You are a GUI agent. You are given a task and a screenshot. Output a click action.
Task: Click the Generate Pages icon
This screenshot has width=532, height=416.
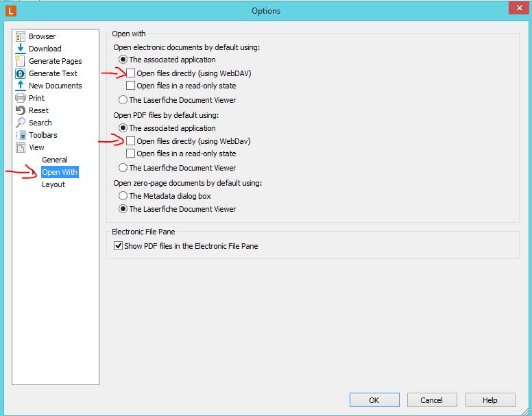pyautogui.click(x=21, y=61)
